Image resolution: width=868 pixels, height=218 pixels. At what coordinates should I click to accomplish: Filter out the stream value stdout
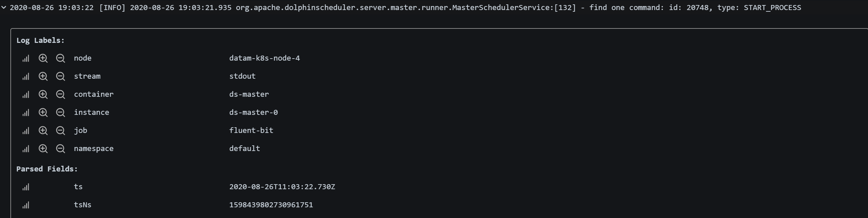click(x=61, y=76)
